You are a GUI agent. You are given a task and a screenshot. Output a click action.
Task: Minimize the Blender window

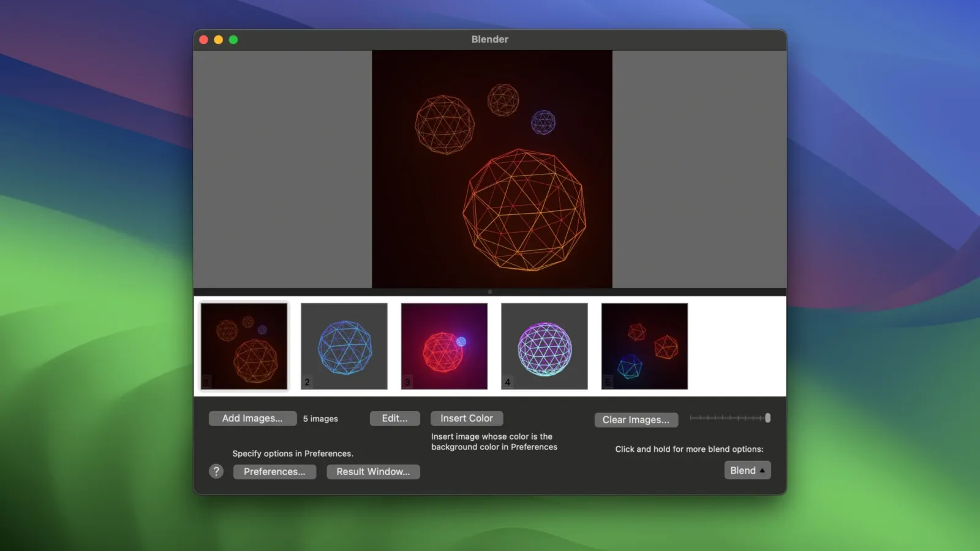pos(219,39)
